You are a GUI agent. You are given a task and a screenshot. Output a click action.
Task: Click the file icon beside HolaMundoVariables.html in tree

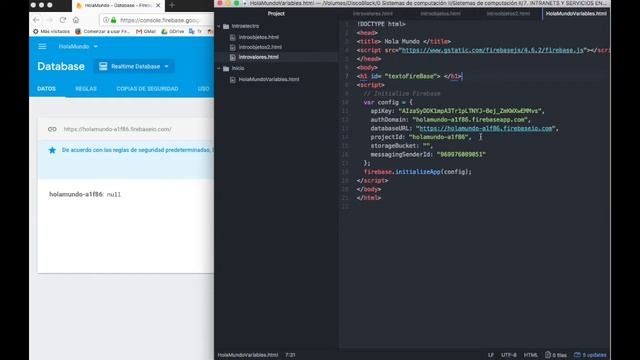pyautogui.click(x=233, y=79)
